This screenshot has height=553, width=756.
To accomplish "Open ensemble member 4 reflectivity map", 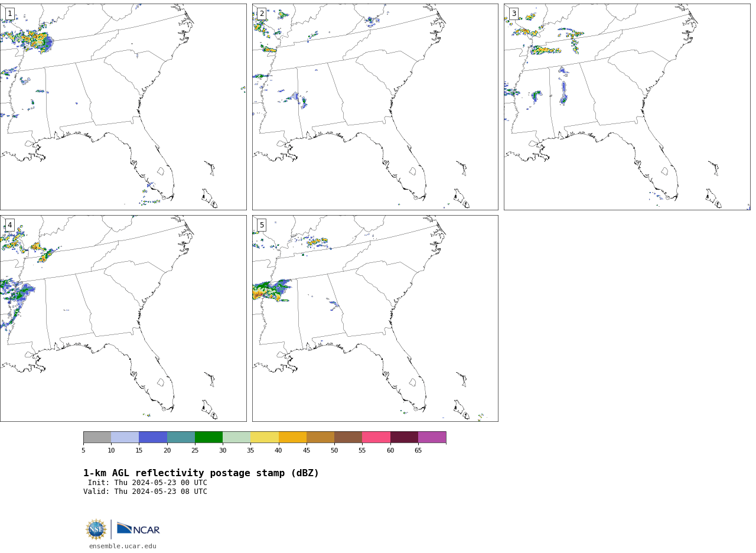I will tap(123, 318).
